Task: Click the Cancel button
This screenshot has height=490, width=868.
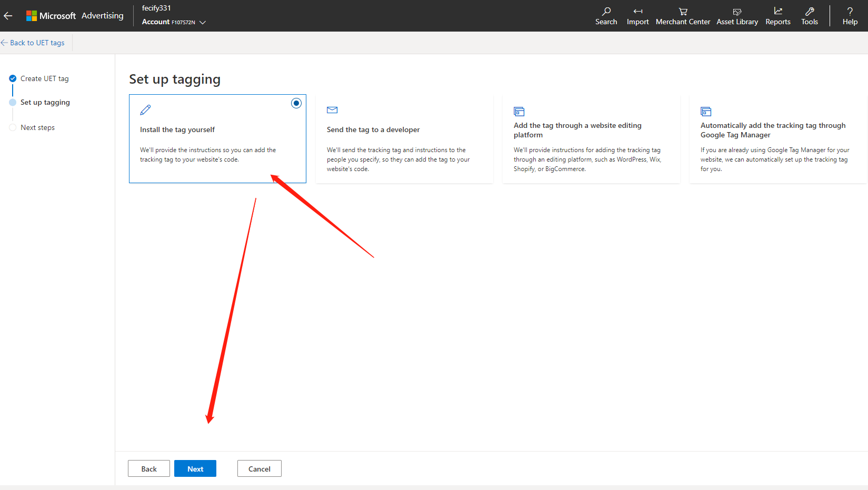Action: pos(260,468)
